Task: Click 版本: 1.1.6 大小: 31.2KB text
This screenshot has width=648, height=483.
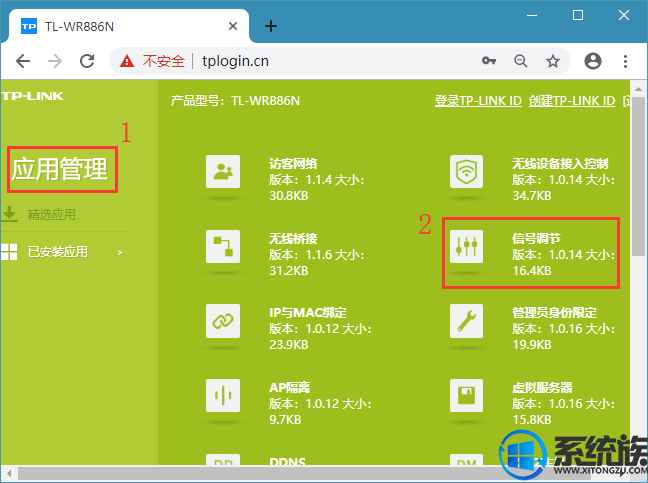Action: [317, 263]
